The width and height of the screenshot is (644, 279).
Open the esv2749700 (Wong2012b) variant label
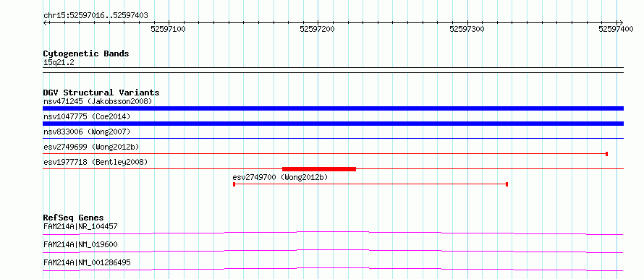coord(280,177)
